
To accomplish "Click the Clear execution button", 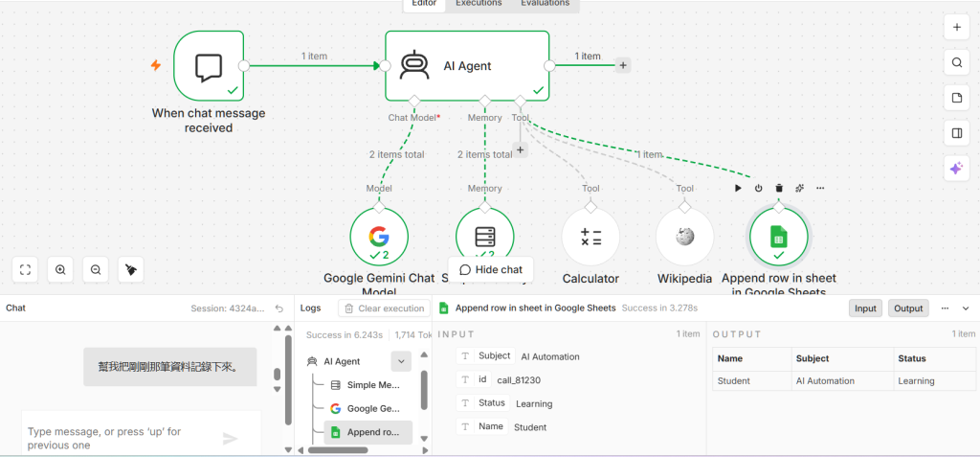I will 385,308.
